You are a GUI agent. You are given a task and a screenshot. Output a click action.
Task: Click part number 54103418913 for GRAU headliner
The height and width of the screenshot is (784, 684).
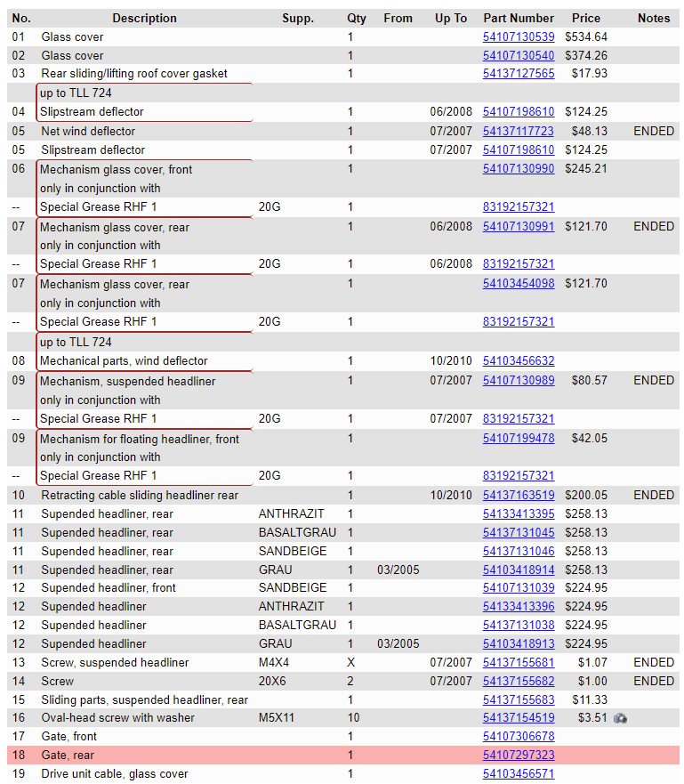coord(519,644)
